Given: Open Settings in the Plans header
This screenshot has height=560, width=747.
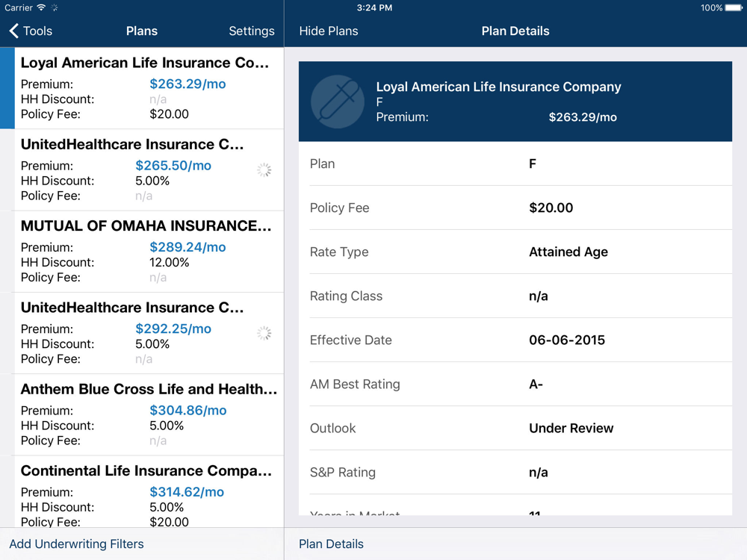Looking at the screenshot, I should pyautogui.click(x=251, y=31).
